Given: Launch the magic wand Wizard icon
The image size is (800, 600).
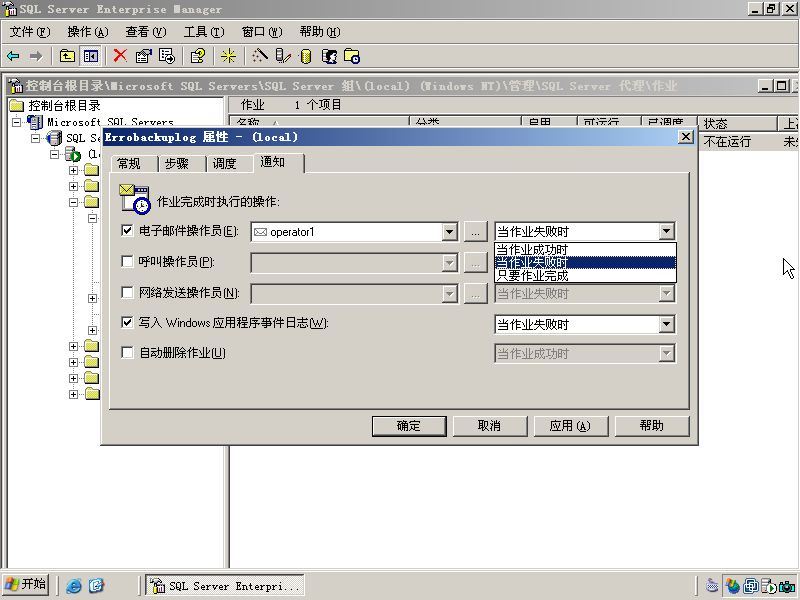Looking at the screenshot, I should click(x=260, y=56).
